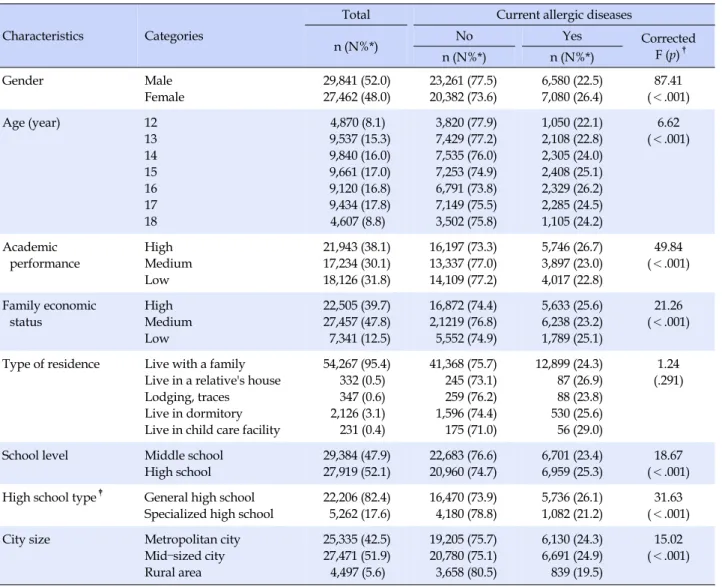
Task: Click the total '4,870 (8.1)'
Action: point(357,123)
